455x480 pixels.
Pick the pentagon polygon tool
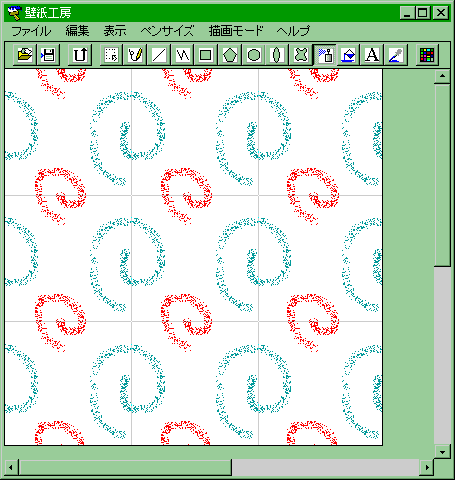(x=230, y=55)
